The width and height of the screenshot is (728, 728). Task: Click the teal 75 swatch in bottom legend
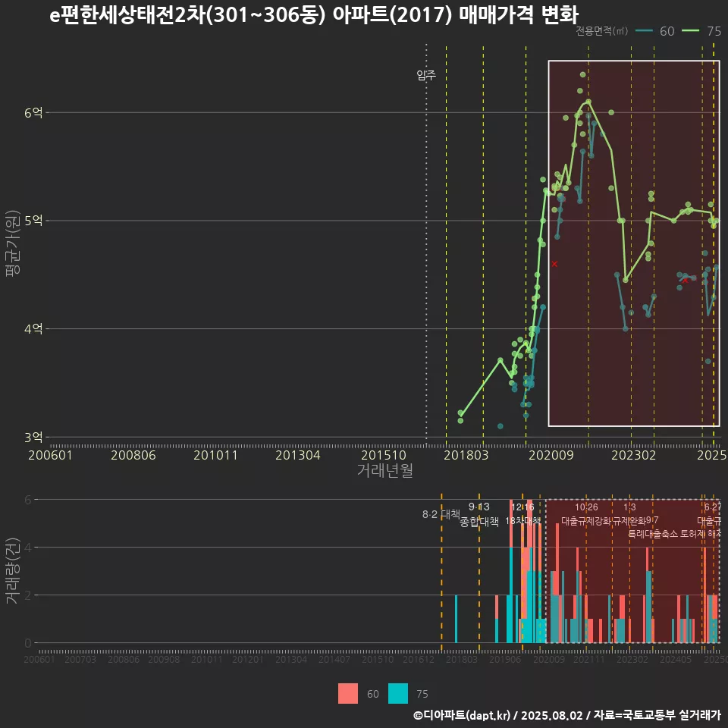[x=398, y=693]
